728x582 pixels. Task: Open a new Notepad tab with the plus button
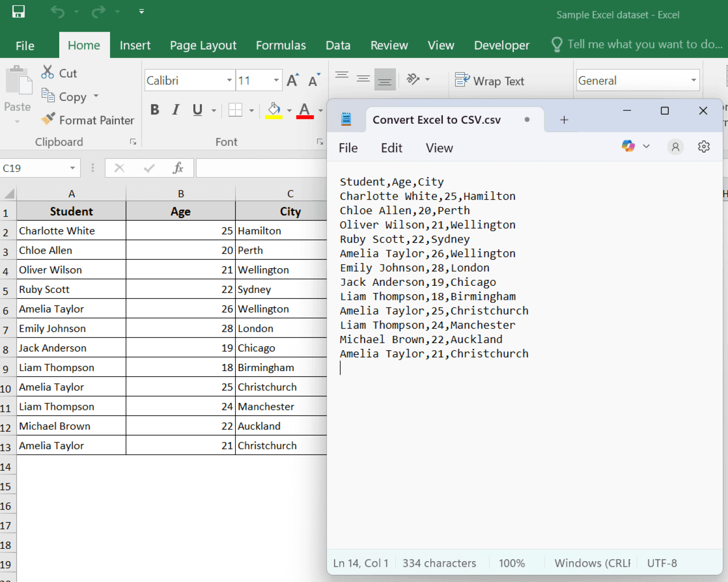(564, 119)
